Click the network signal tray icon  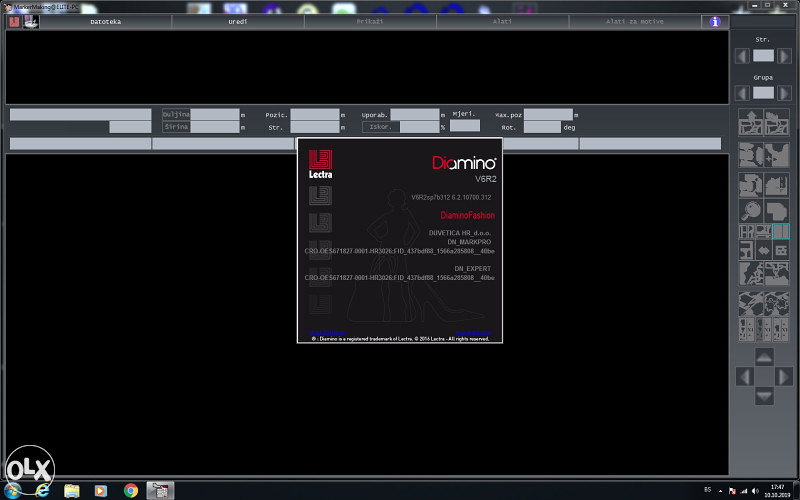click(x=744, y=491)
